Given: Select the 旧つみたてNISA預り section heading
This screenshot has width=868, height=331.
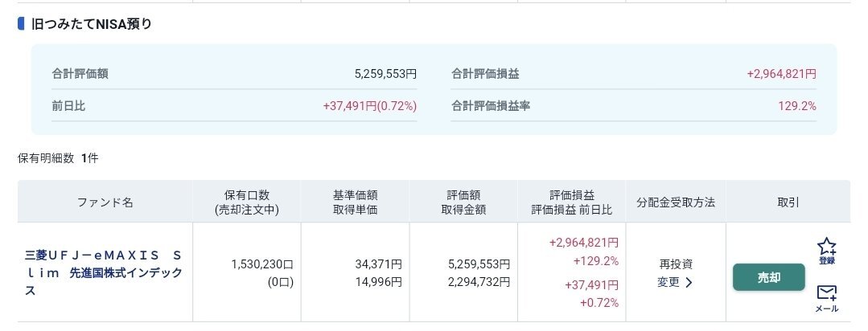Looking at the screenshot, I should [92, 24].
